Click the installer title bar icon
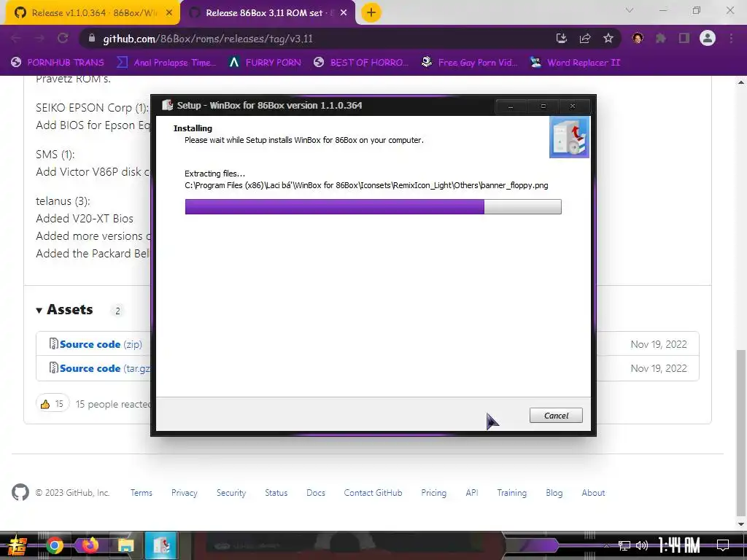Image resolution: width=747 pixels, height=560 pixels. pyautogui.click(x=167, y=105)
